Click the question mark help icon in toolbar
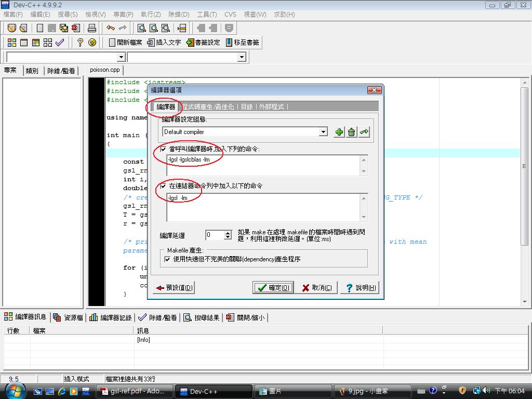The image size is (532, 399). pos(80,43)
